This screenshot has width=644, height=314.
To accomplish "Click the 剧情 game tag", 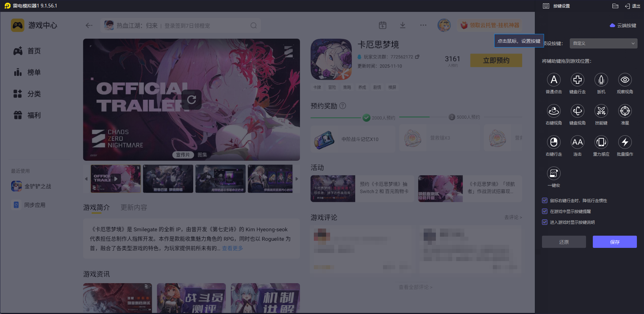I will point(377,87).
